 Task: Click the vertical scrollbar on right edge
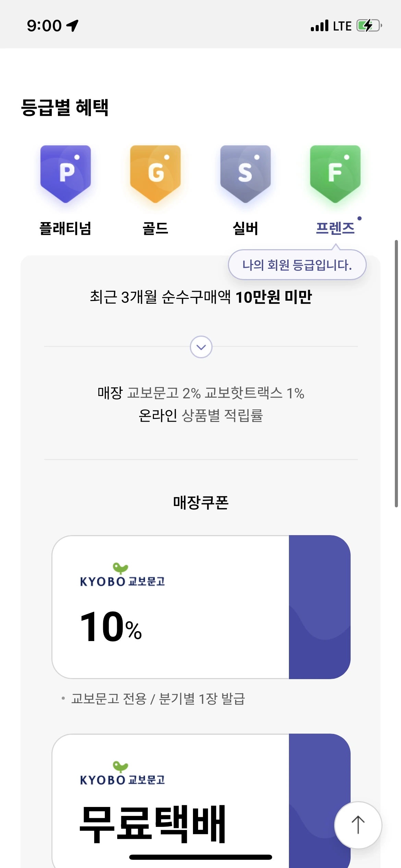[396, 374]
